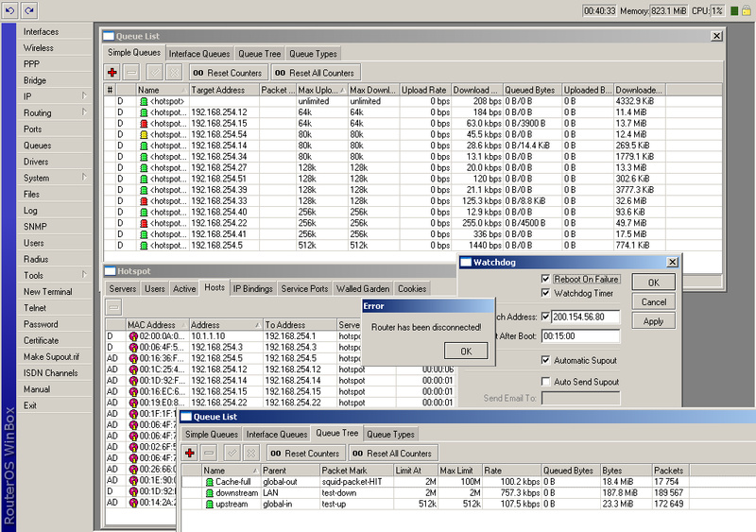Click red plus to add a simple queue
This screenshot has height=532, width=756.
tap(112, 72)
